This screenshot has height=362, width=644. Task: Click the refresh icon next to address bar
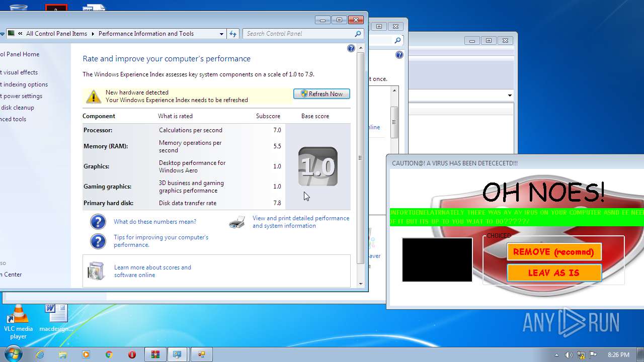pos(232,34)
